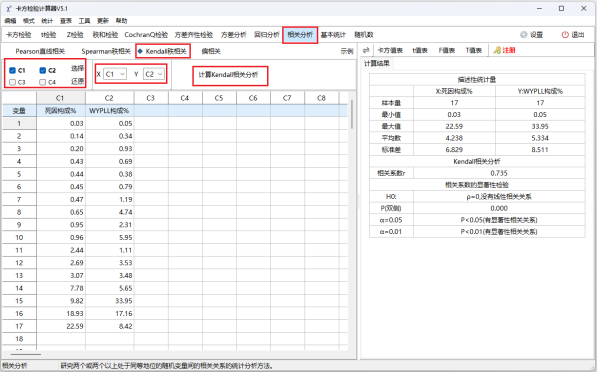
Task: Switch to the Z检验 tab
Action: [75, 35]
